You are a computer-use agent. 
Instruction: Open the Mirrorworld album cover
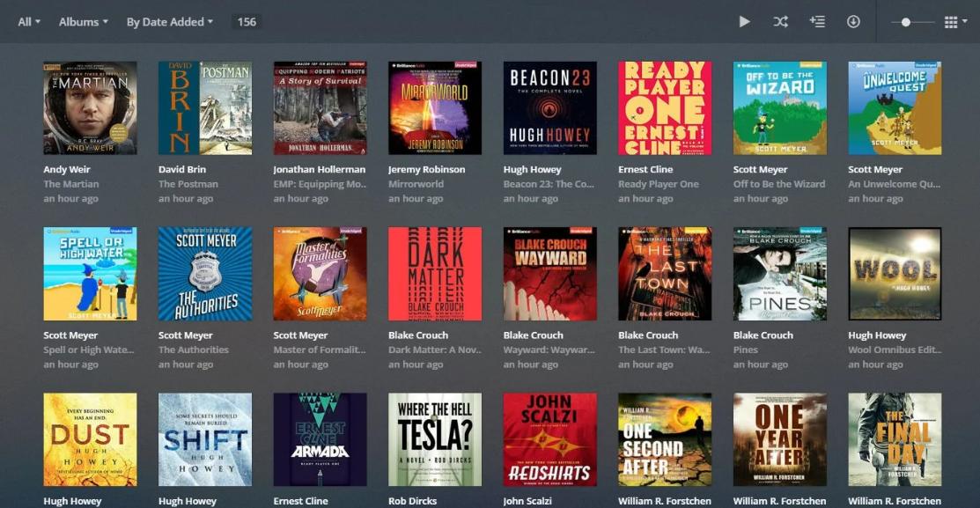(435, 108)
